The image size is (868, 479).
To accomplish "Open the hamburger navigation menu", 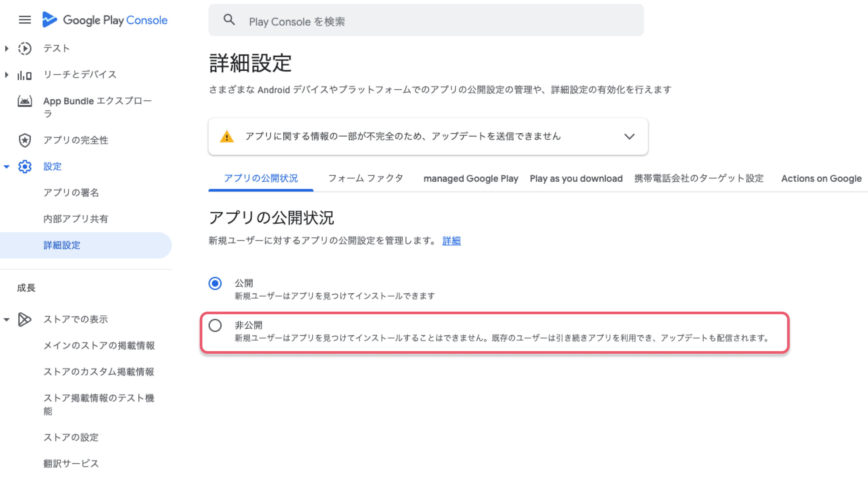I will 25,20.
